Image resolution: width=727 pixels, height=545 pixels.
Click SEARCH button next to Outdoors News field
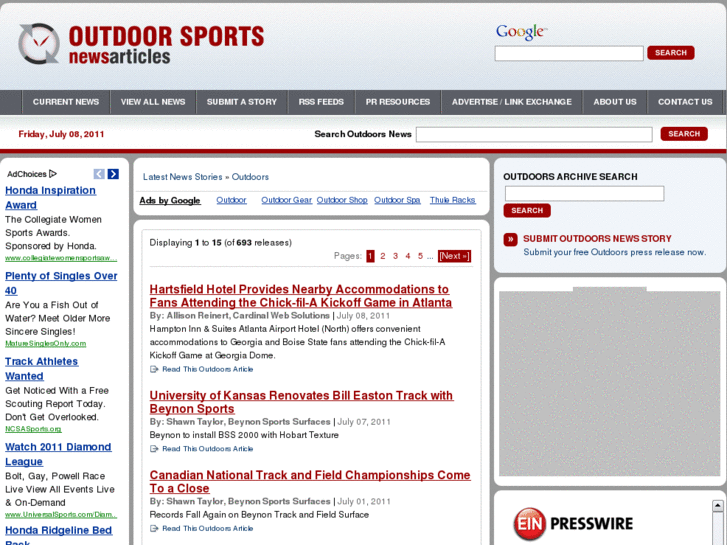pyautogui.click(x=684, y=134)
